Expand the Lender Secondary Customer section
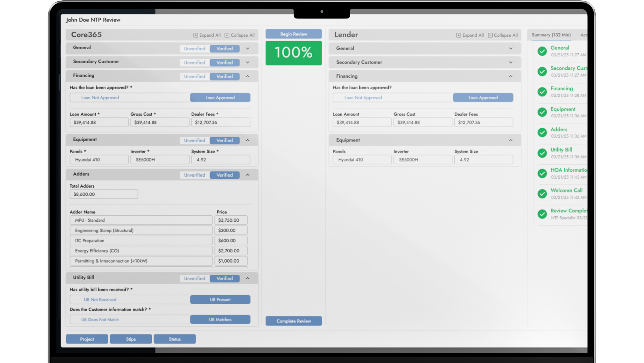 coord(511,62)
